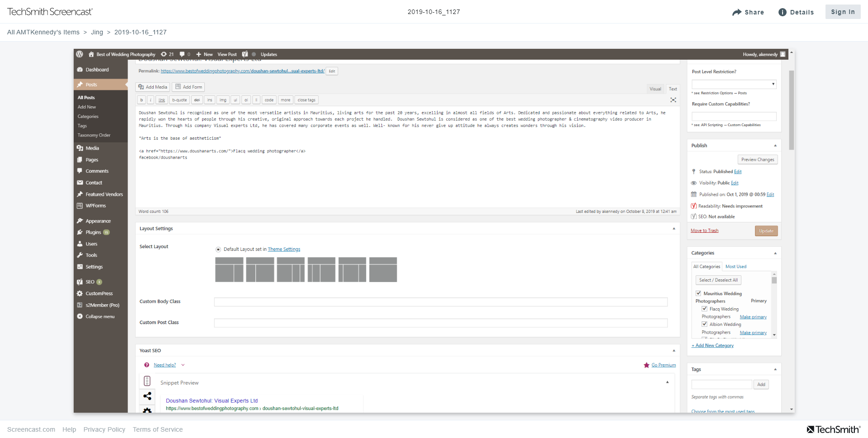Switch to the Text editor tab
Screen dimensions: 868x438
tap(673, 89)
